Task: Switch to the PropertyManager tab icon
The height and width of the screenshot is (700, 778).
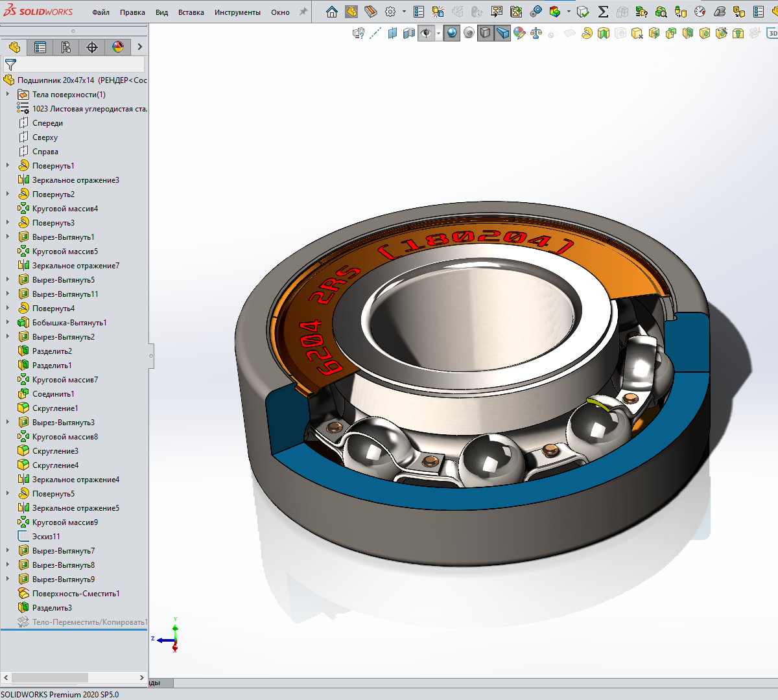Action: click(x=40, y=47)
